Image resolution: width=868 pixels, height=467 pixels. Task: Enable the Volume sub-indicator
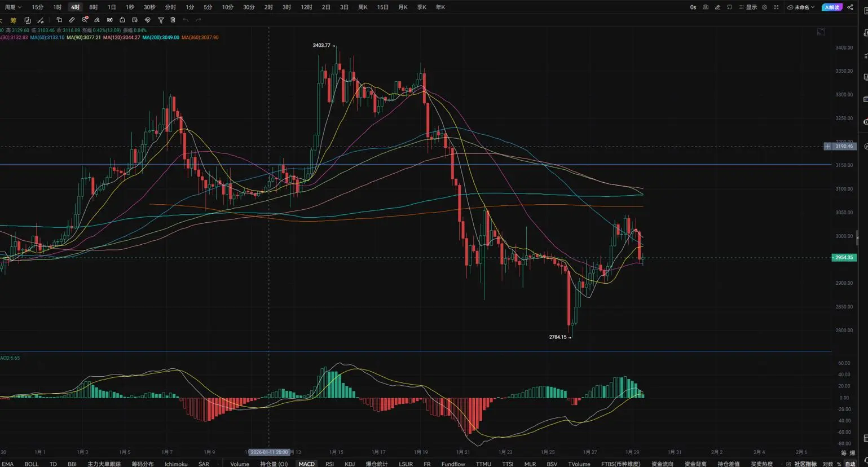240,464
